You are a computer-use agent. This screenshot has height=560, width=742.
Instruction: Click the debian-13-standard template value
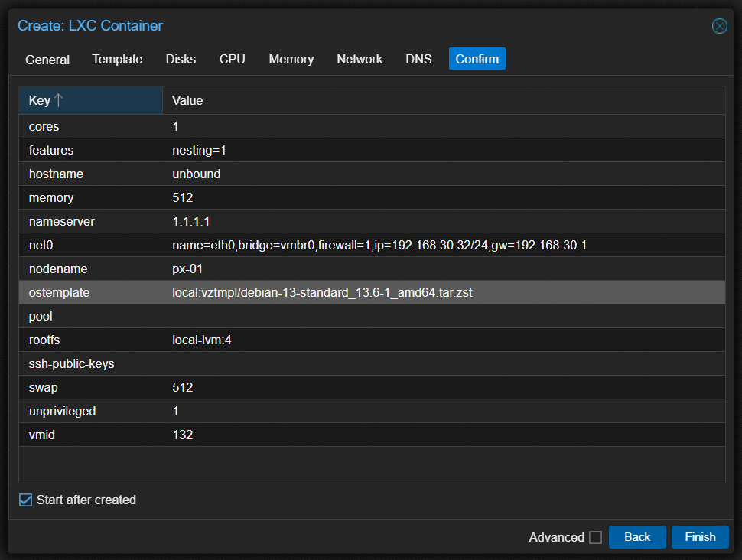tap(322, 292)
